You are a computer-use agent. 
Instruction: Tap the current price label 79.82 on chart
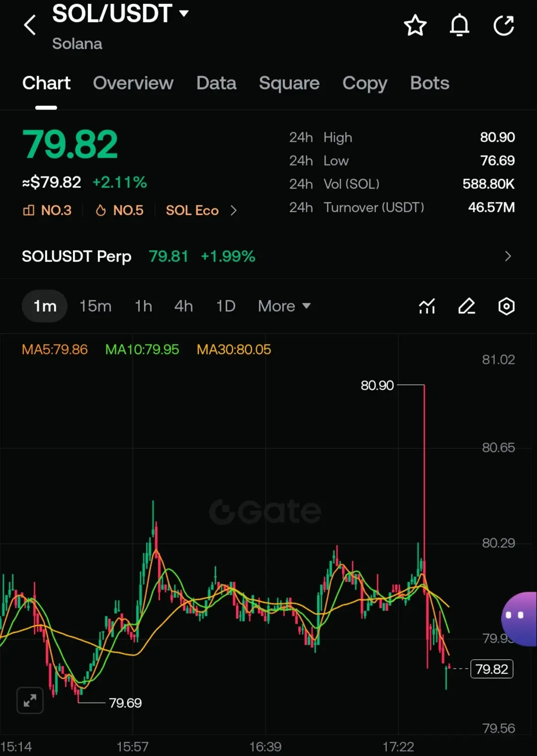click(x=492, y=669)
